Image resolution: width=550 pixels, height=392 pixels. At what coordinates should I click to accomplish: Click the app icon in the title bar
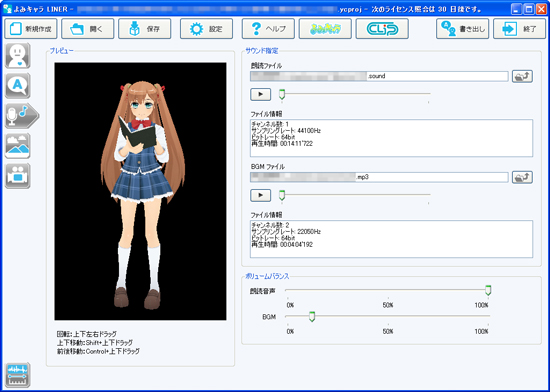[7, 9]
